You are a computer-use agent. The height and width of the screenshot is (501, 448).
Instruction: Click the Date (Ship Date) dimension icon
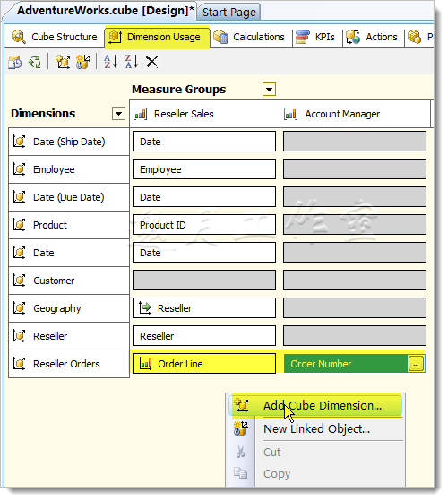[x=19, y=142]
